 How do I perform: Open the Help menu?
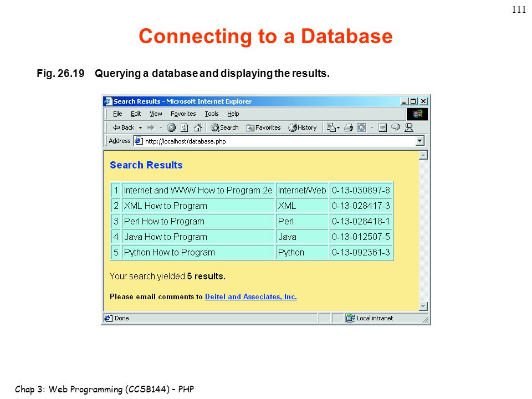point(233,114)
